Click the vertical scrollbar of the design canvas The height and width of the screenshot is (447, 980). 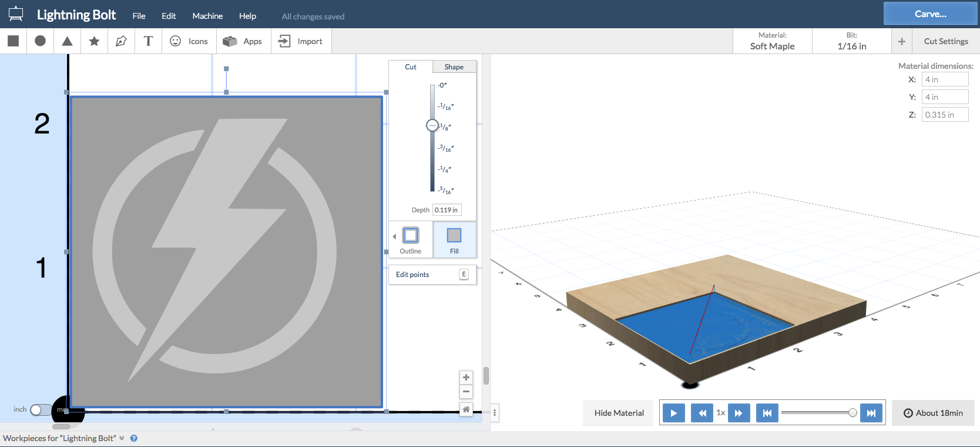coord(486,375)
